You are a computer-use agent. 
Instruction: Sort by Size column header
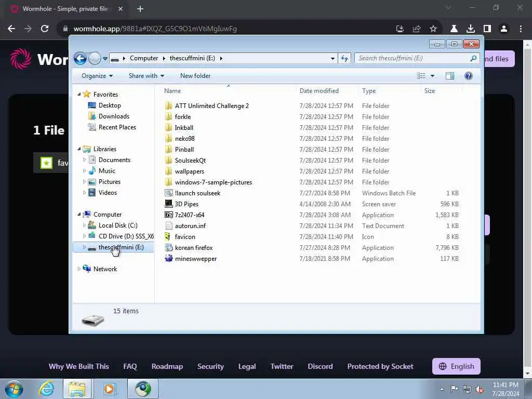(430, 91)
